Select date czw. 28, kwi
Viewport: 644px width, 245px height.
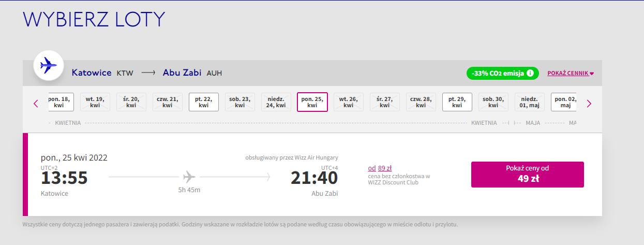(421, 102)
